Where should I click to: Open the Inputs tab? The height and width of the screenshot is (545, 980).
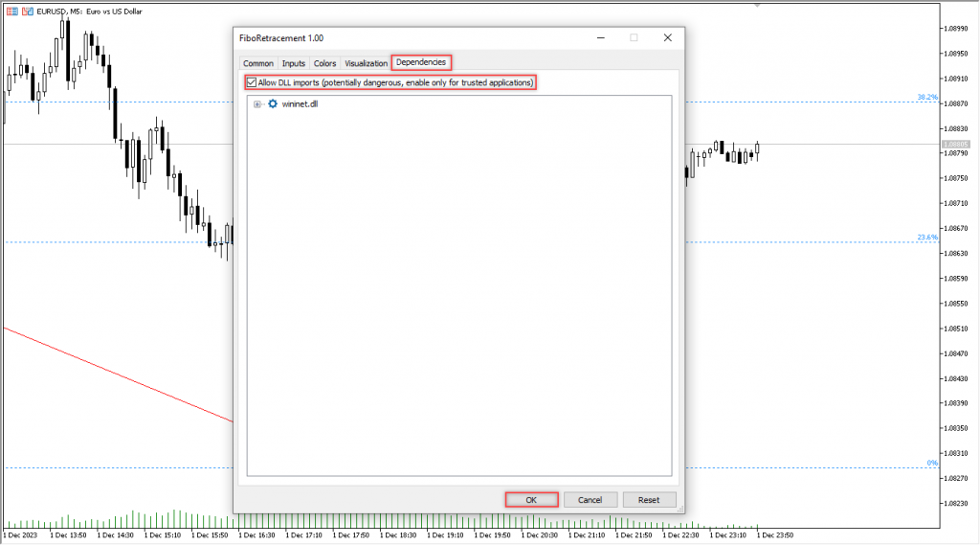[x=294, y=63]
